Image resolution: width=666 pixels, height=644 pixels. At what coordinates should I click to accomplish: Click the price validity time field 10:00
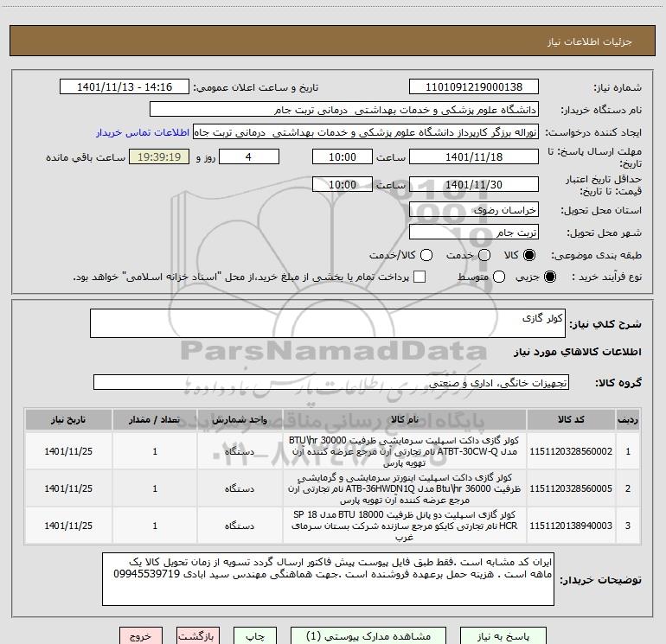(343, 184)
